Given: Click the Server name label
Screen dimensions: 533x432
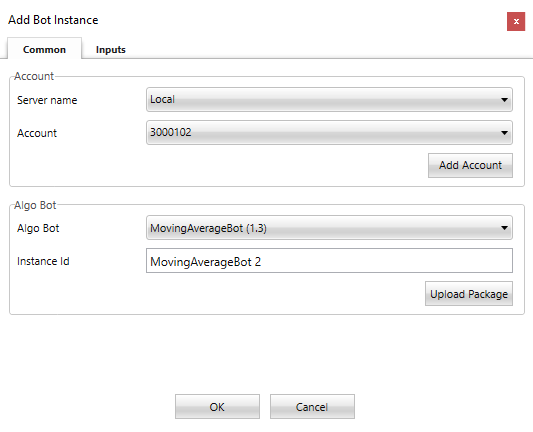Looking at the screenshot, I should (x=47, y=100).
